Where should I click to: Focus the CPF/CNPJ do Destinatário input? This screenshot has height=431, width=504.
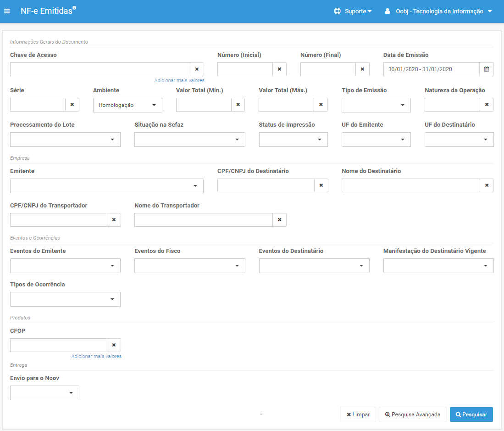coord(266,185)
